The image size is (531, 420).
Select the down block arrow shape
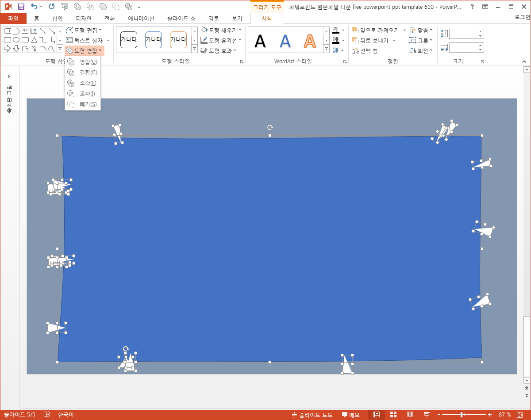(x=16, y=48)
